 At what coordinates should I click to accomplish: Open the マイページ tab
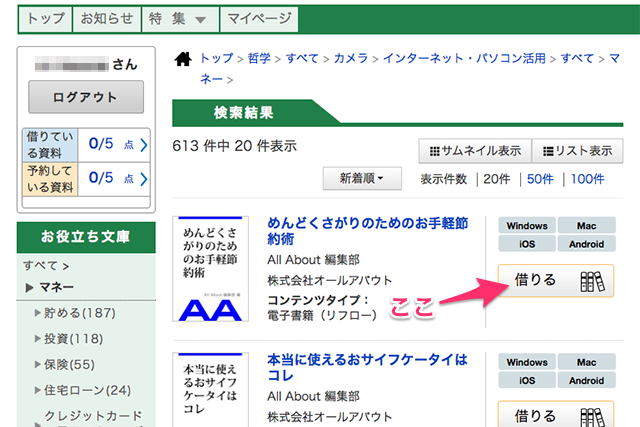(258, 18)
